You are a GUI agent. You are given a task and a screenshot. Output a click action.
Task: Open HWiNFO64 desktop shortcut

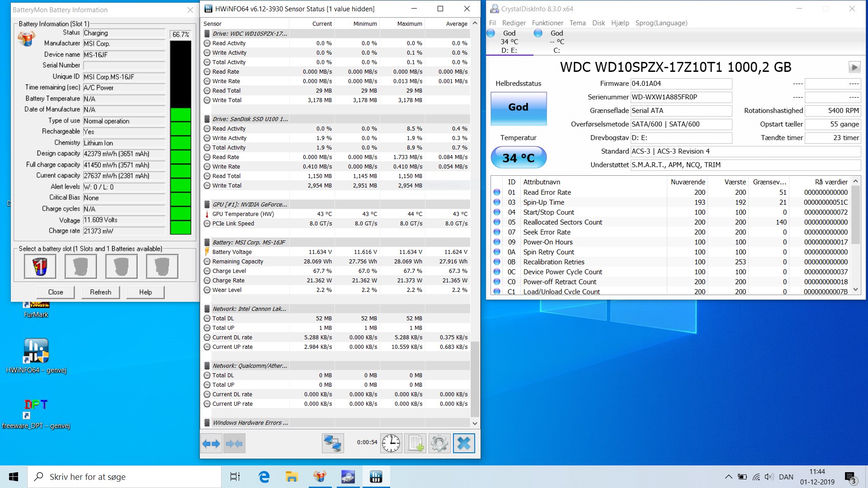[x=36, y=357]
